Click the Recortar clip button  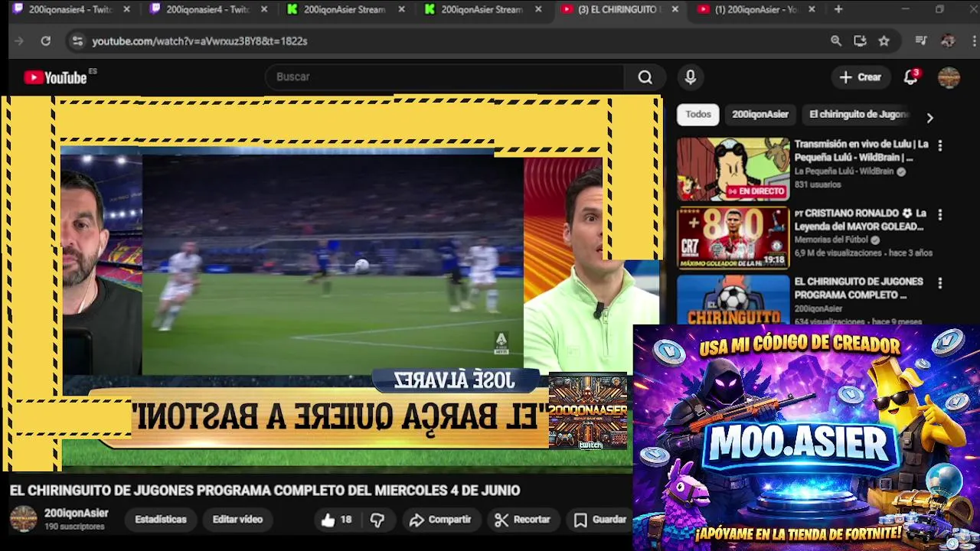coord(523,520)
